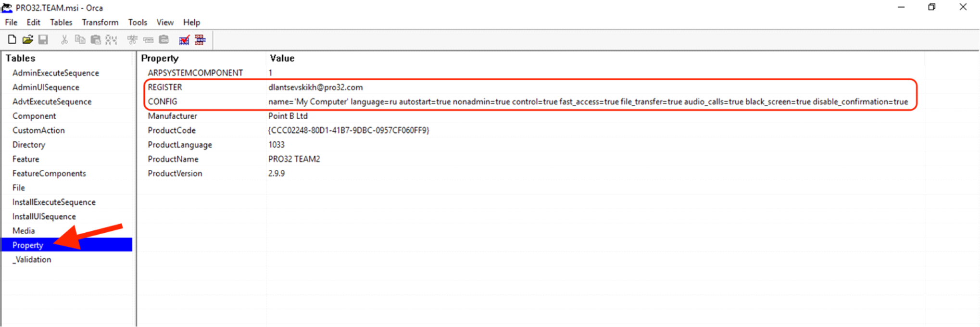Select the REGISTER email value cell
This screenshot has height=327, width=980.
pyautogui.click(x=315, y=87)
